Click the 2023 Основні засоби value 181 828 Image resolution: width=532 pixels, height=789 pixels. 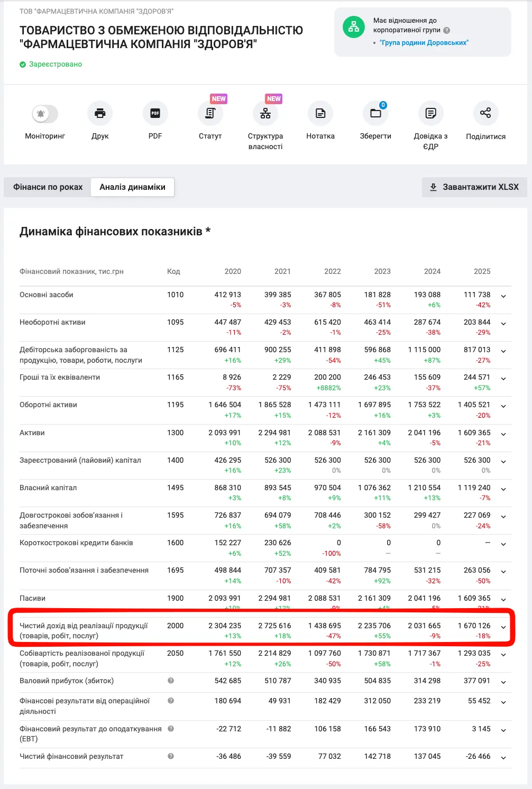tap(377, 295)
